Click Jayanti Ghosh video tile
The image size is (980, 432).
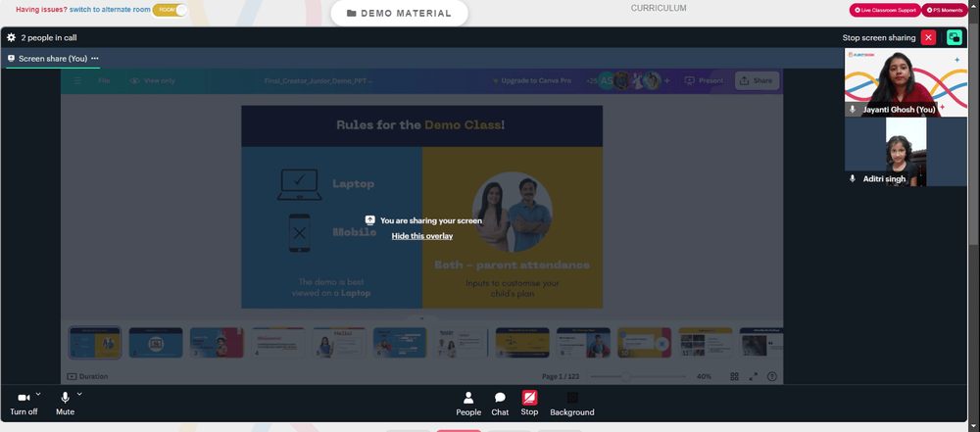coord(906,82)
